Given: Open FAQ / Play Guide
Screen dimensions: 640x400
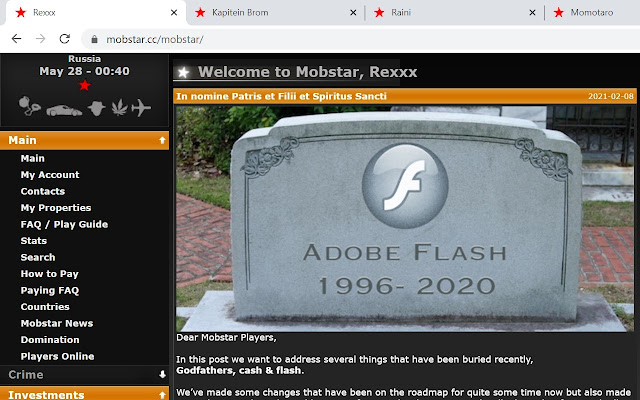Looking at the screenshot, I should coord(64,224).
